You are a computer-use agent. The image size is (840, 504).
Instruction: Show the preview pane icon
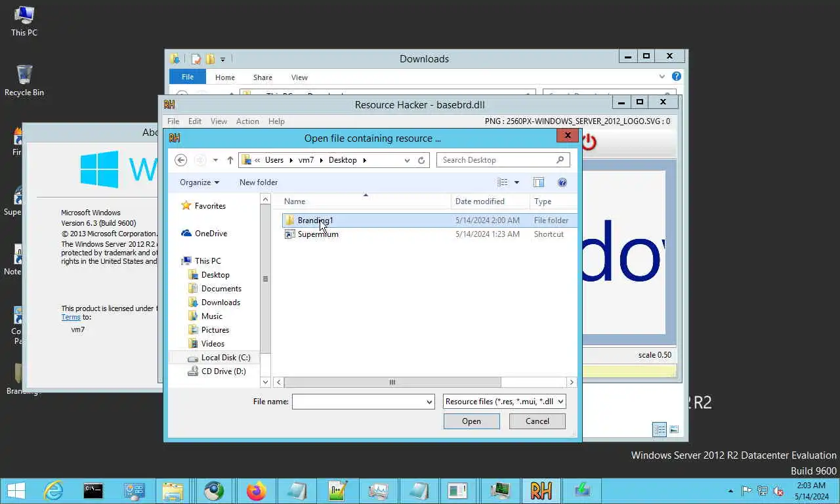point(539,182)
